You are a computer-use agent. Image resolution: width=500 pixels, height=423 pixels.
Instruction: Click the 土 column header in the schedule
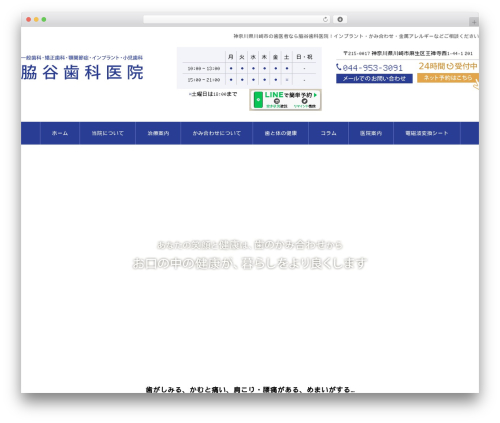(287, 57)
